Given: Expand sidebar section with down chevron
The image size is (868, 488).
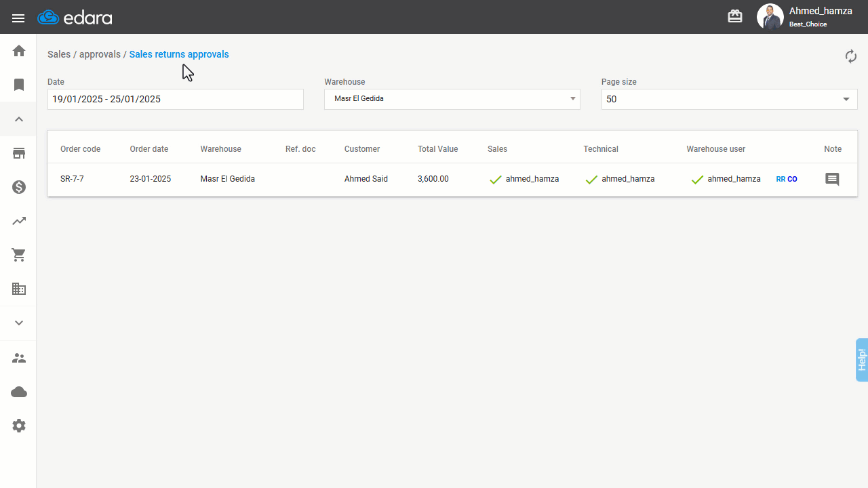Looking at the screenshot, I should click(19, 323).
